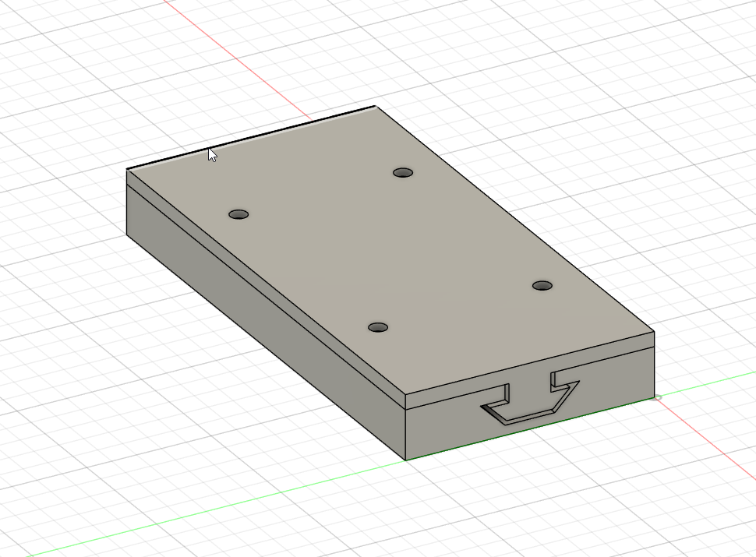Select the thin front face of the top plate
The height and width of the screenshot is (557, 756).
click(x=530, y=370)
